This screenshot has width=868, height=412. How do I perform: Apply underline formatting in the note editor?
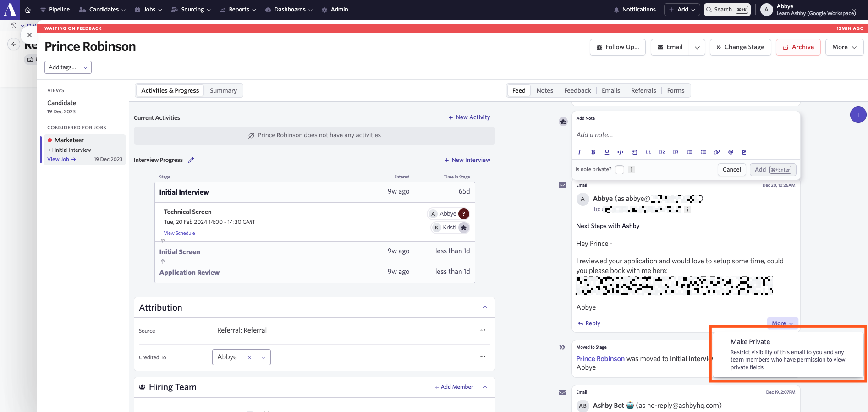pos(607,152)
